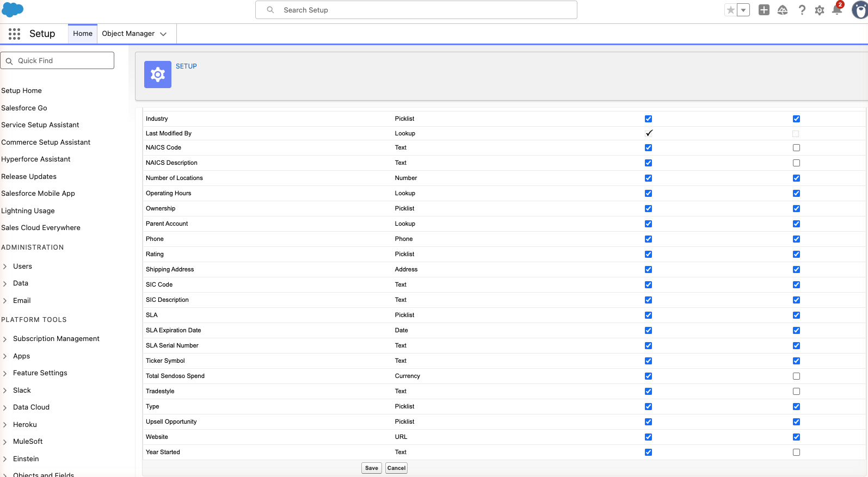
Task: Uncheck first checkbox in Website row
Action: coord(648,437)
